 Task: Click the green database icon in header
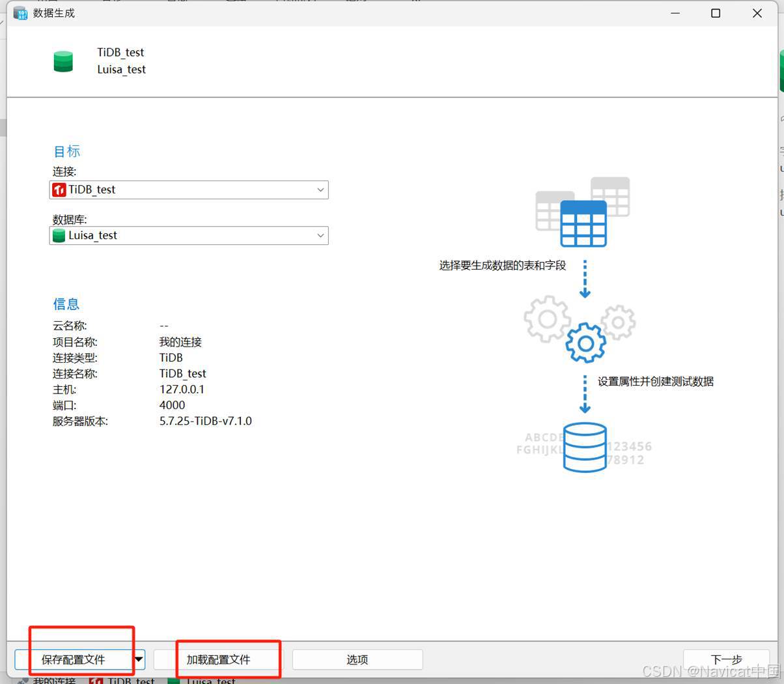63,61
